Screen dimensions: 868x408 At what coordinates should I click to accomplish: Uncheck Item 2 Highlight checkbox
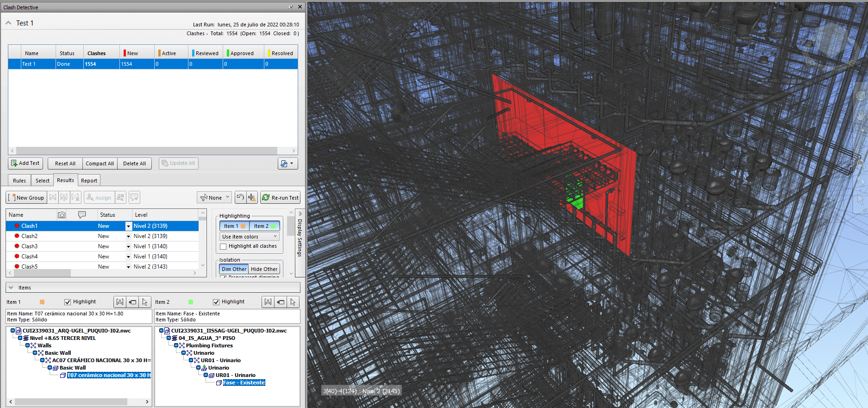[x=216, y=302]
